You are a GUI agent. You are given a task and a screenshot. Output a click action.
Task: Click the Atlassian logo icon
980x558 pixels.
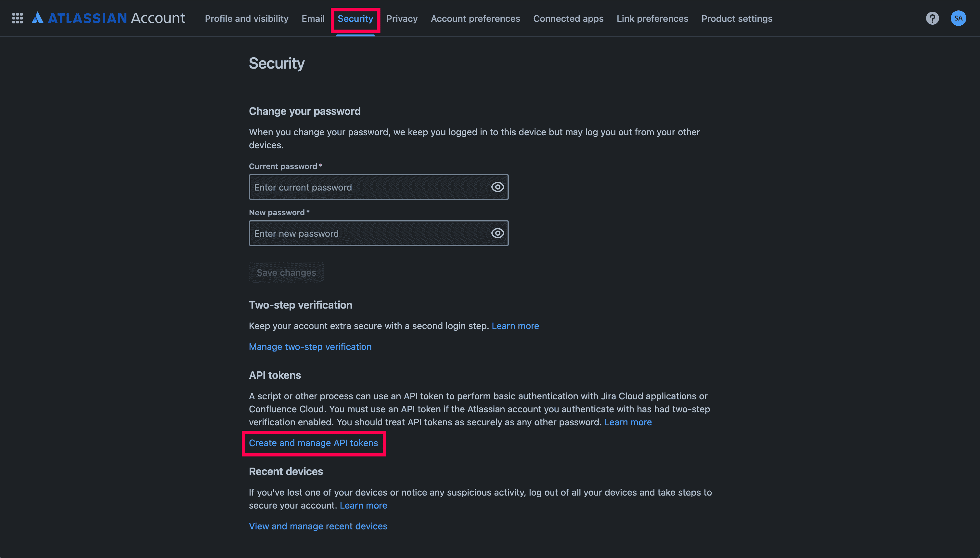38,18
